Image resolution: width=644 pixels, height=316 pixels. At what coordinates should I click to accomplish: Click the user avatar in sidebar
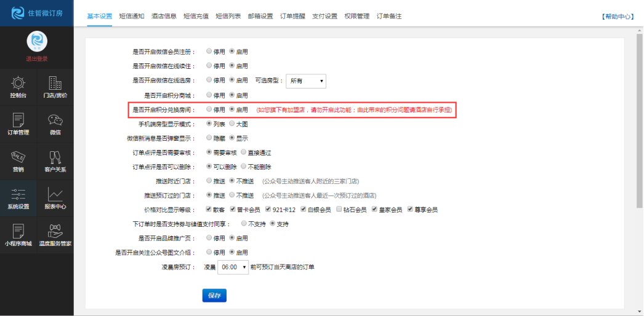click(37, 41)
